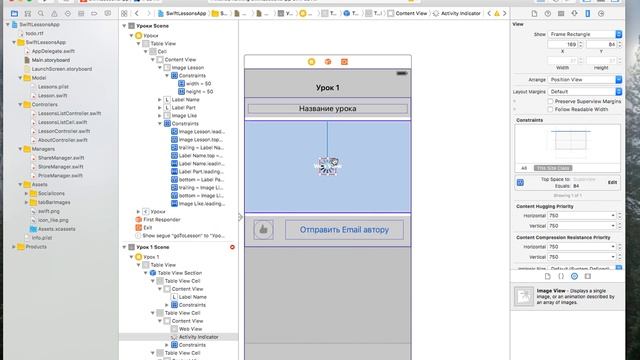
Task: Click the jump bar warning triangle icon
Action: pyautogui.click(x=497, y=13)
